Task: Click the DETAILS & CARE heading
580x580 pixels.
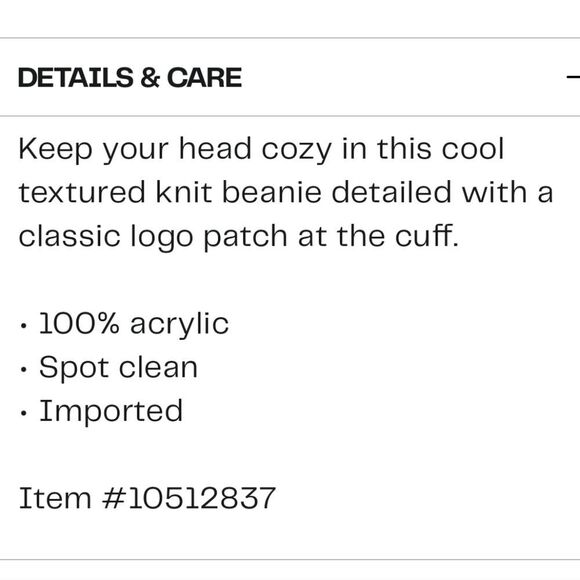Action: coord(130,78)
